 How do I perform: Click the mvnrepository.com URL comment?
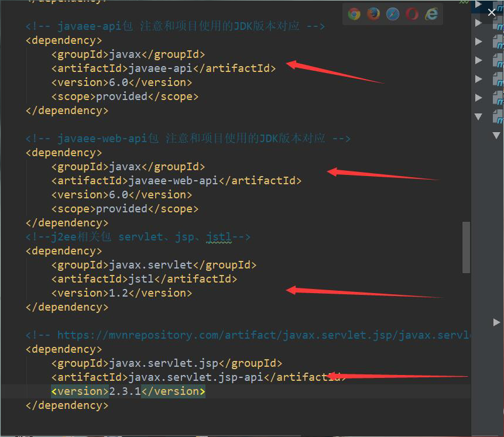point(248,335)
